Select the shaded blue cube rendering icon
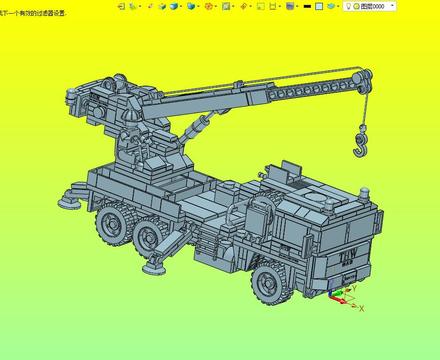This screenshot has height=360, width=440. pyautogui.click(x=174, y=6)
